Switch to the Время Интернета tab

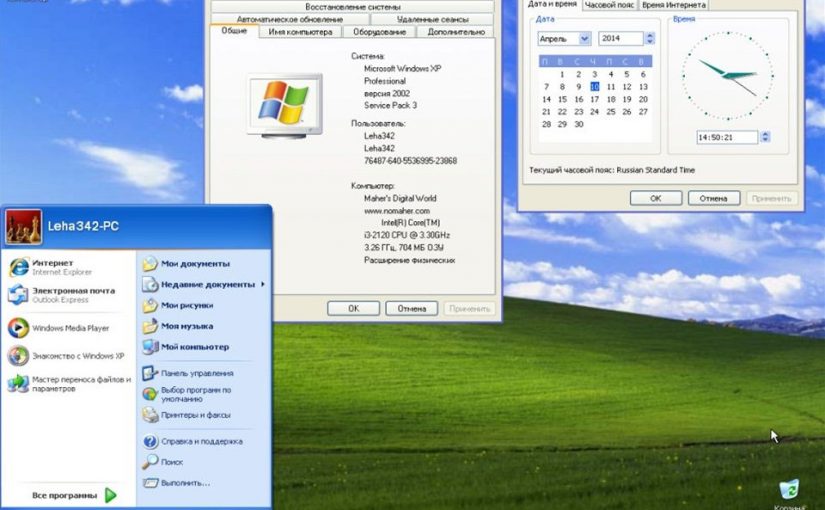pyautogui.click(x=674, y=5)
